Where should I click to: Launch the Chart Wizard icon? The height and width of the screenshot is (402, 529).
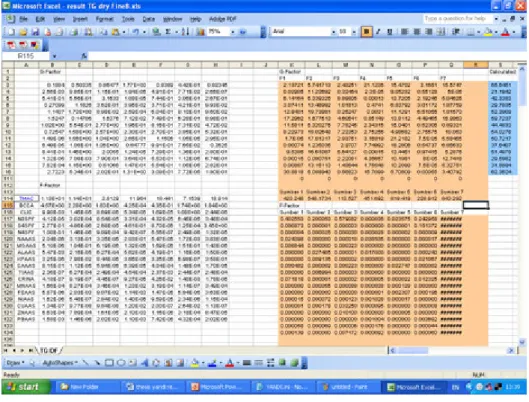click(x=200, y=32)
